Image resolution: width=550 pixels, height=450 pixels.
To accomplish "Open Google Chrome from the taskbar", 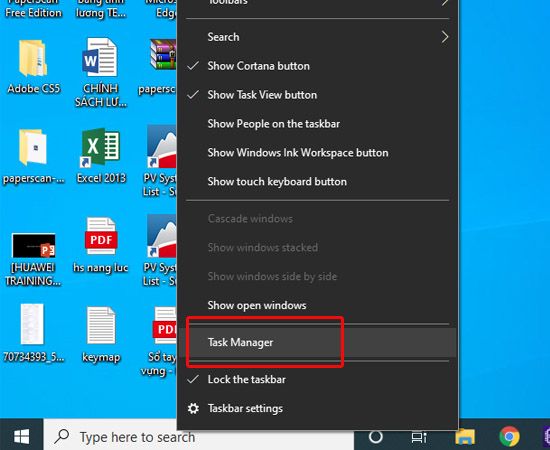I will coord(509,437).
